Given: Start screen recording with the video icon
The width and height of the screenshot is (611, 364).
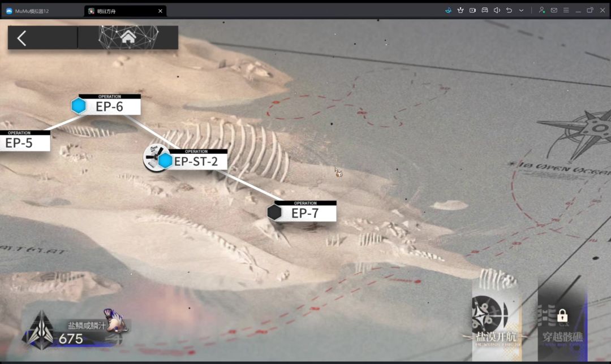Looking at the screenshot, I should coord(472,11).
